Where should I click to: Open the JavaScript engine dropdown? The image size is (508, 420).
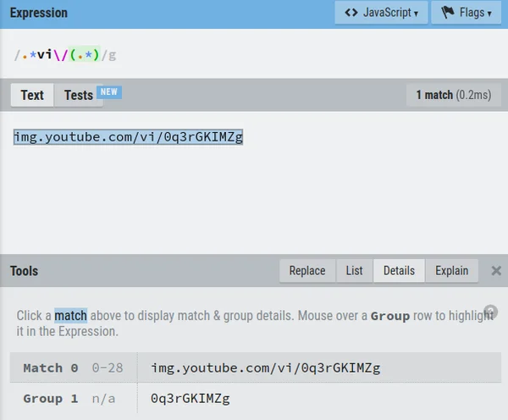(x=381, y=13)
